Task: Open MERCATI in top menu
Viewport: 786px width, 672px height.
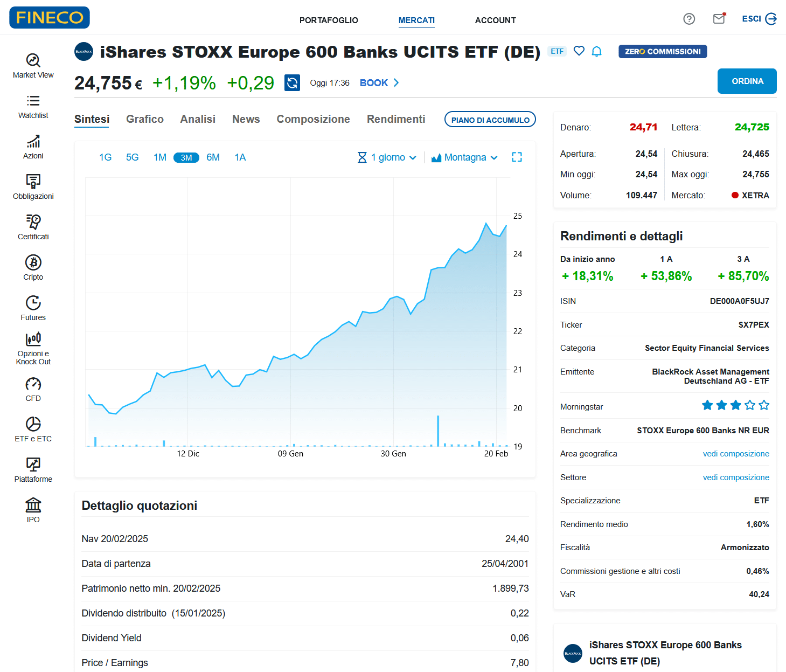Action: click(416, 20)
